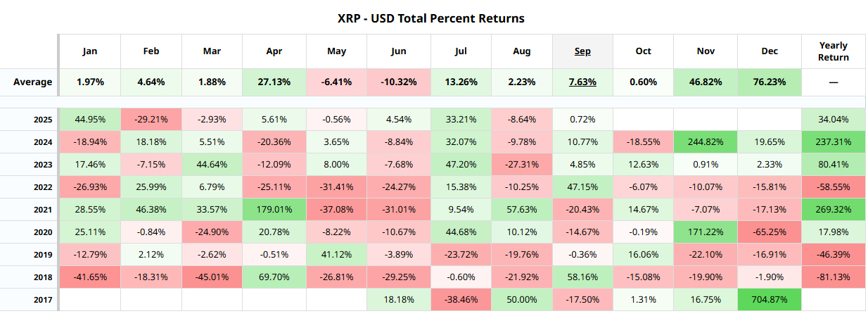Click the -10.32% average June cell
Image resolution: width=868 pixels, height=328 pixels.
click(x=398, y=82)
